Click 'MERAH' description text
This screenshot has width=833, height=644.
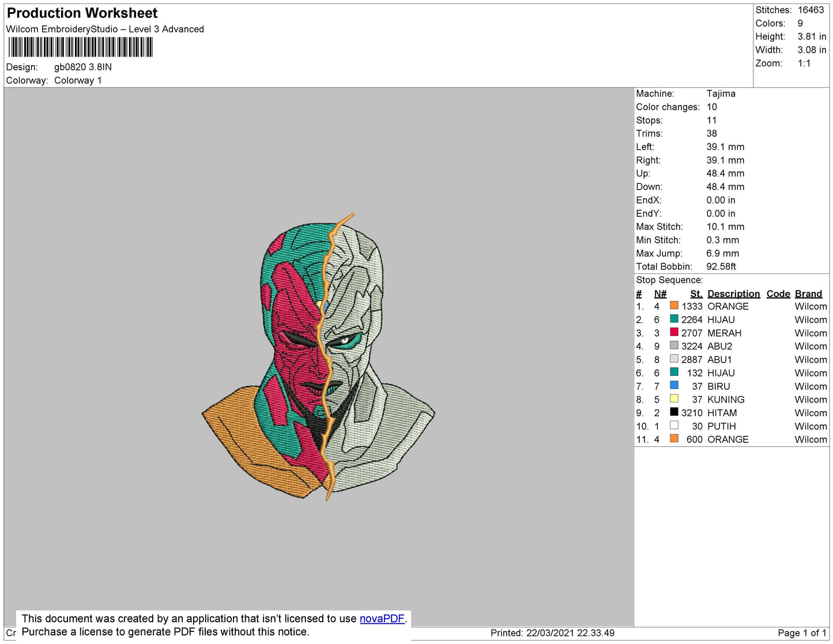724,333
